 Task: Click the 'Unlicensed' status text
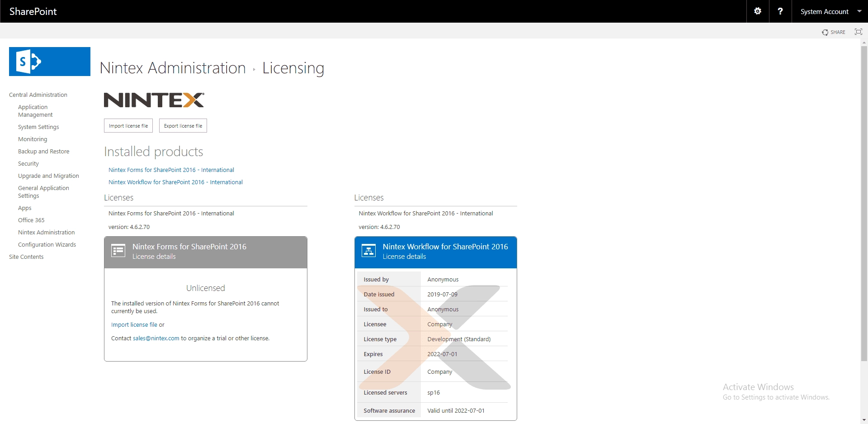(x=206, y=288)
